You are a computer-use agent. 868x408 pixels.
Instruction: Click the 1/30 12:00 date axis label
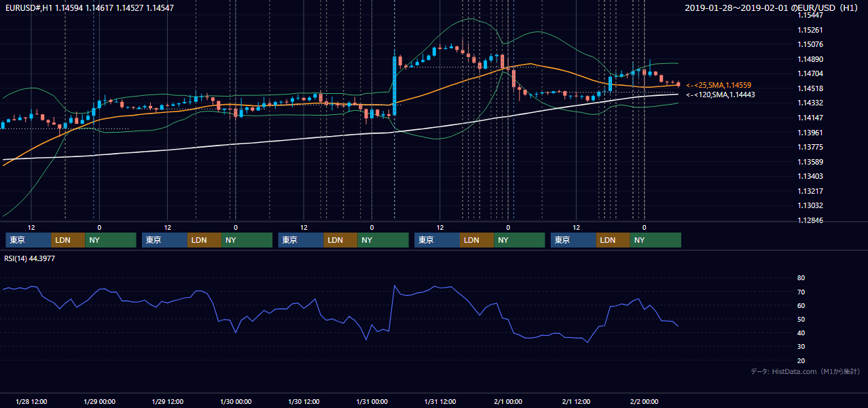coord(304,401)
